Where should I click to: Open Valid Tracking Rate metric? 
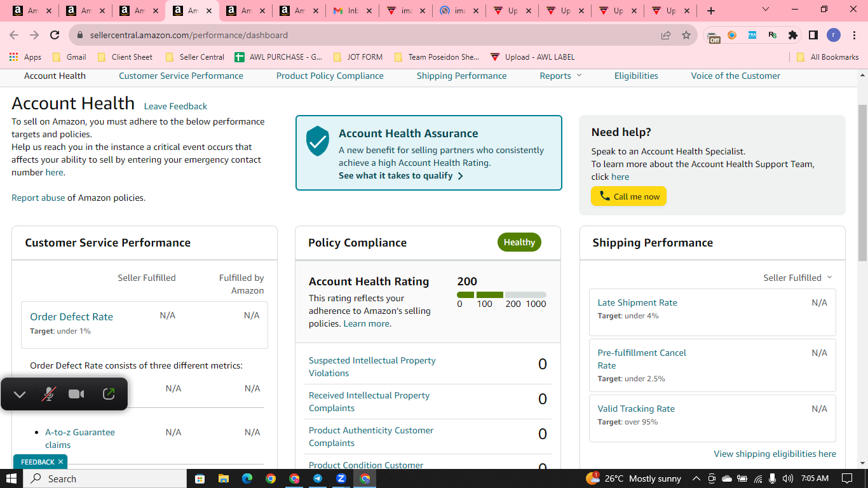pos(636,409)
